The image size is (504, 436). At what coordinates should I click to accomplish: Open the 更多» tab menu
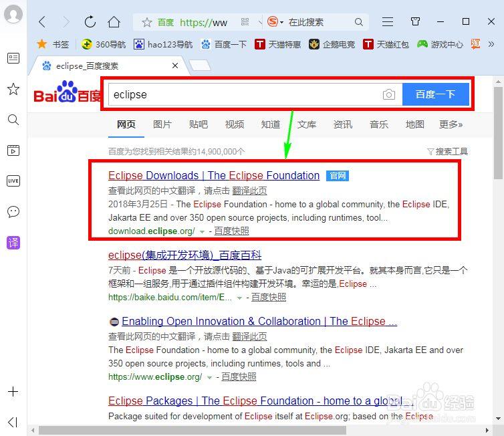pos(451,124)
